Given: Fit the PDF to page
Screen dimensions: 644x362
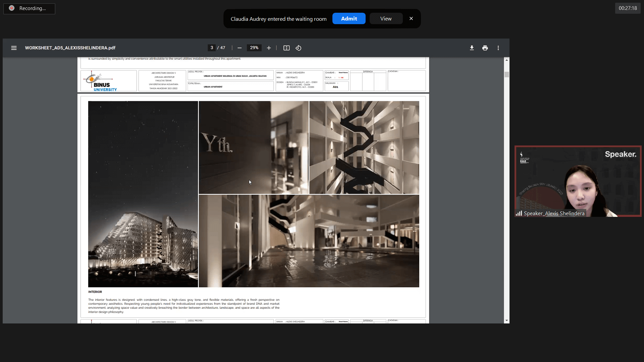Looking at the screenshot, I should coord(286,48).
